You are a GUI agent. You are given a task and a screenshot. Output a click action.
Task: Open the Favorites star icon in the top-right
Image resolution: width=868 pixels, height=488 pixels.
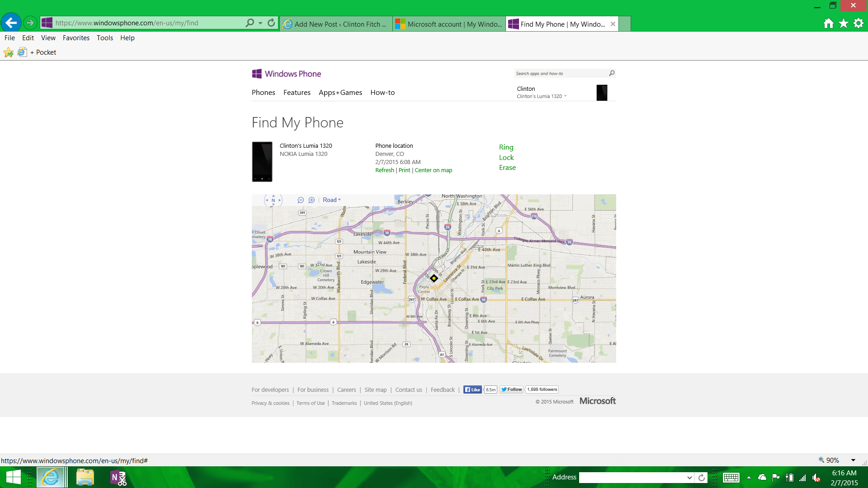pos(844,23)
